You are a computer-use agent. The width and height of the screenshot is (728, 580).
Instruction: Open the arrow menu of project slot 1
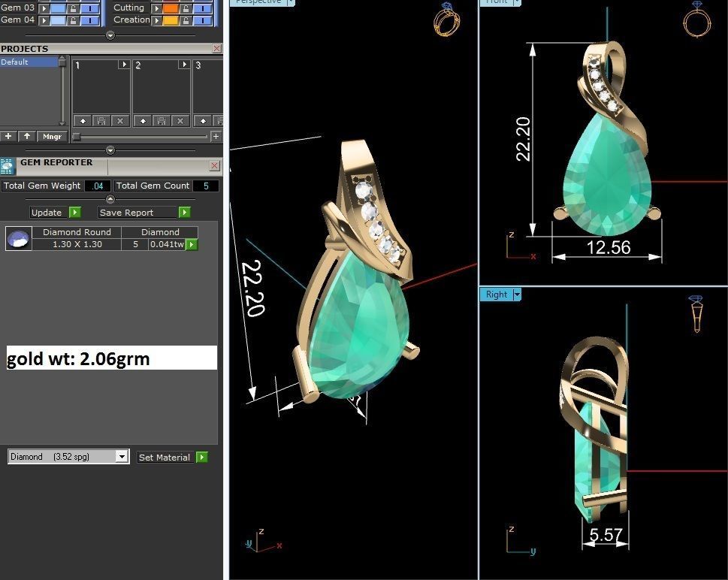click(x=123, y=65)
